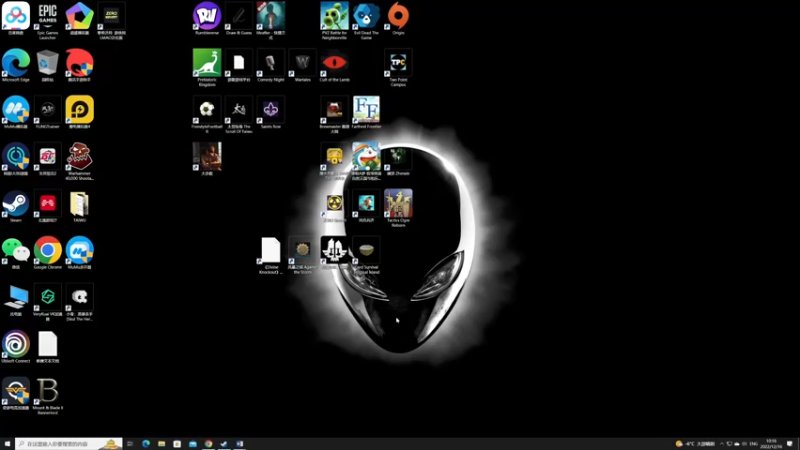Open the This PC computer icon
The image size is (800, 450).
coord(16,297)
